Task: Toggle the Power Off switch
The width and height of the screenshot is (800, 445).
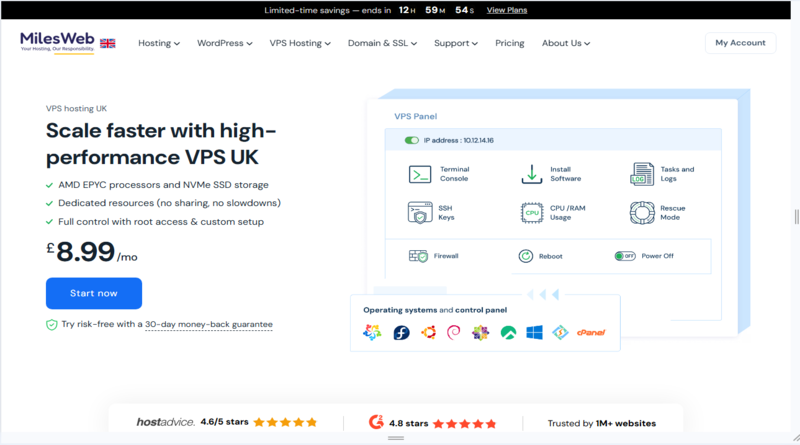Action: (625, 256)
